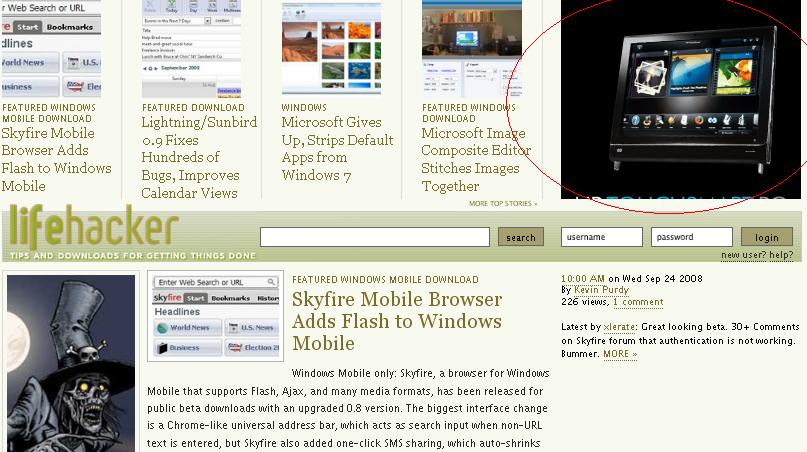Click the skeleton pirate illustration

[71, 363]
